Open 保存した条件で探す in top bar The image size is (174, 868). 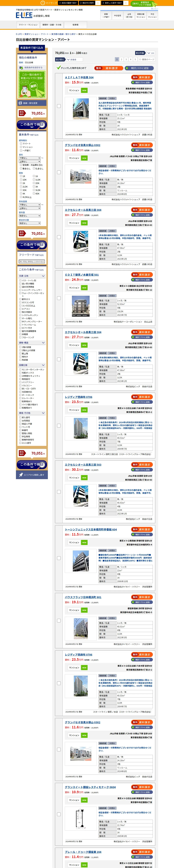(115, 3)
